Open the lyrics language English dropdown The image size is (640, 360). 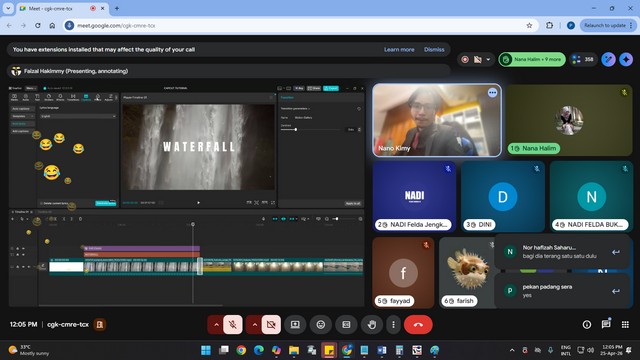pos(78,116)
